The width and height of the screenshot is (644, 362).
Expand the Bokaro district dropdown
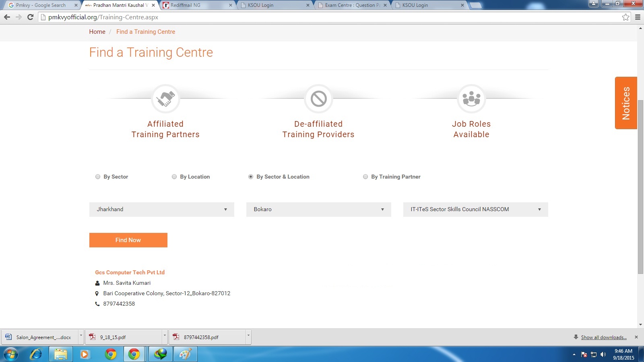tap(318, 210)
